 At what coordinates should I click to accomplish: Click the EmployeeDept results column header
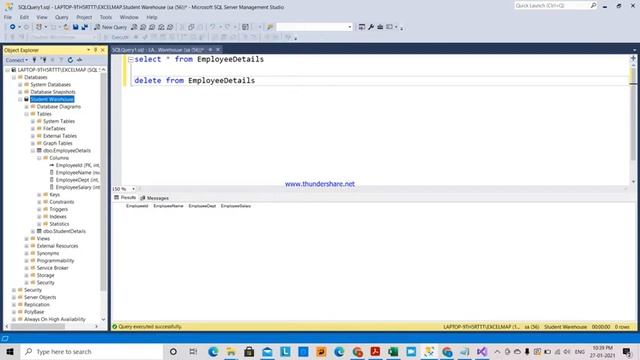coord(202,206)
